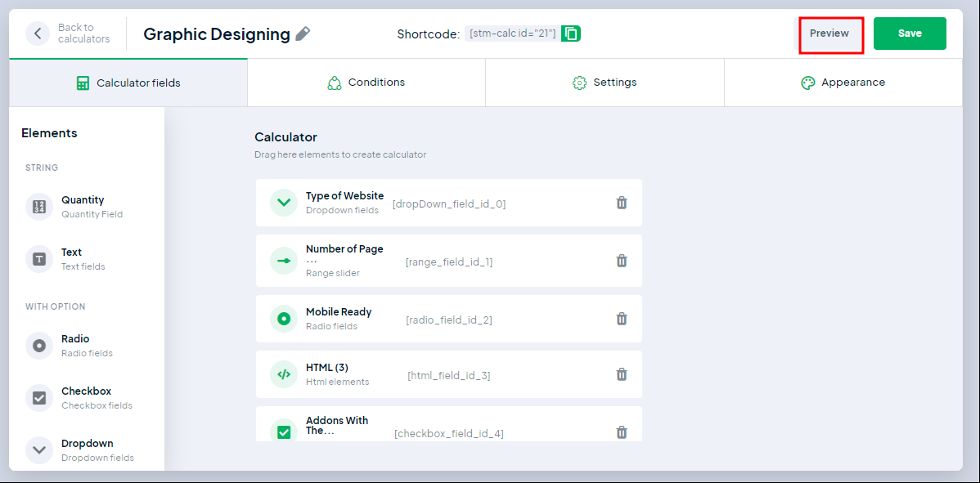This screenshot has width=980, height=483.
Task: Open the Type of Website dropdown field
Action: pos(344,203)
